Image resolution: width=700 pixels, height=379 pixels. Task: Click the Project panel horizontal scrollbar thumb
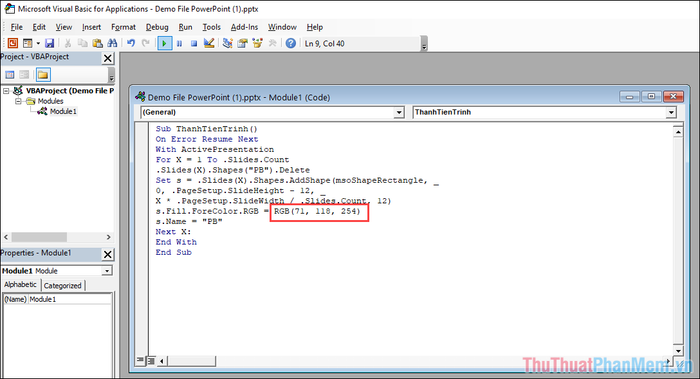pos(39,237)
